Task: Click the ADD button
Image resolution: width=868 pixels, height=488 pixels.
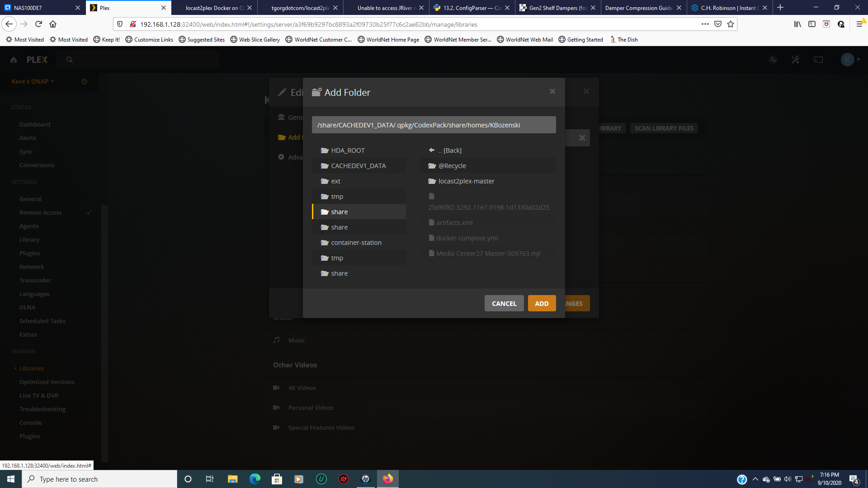Action: click(x=542, y=303)
